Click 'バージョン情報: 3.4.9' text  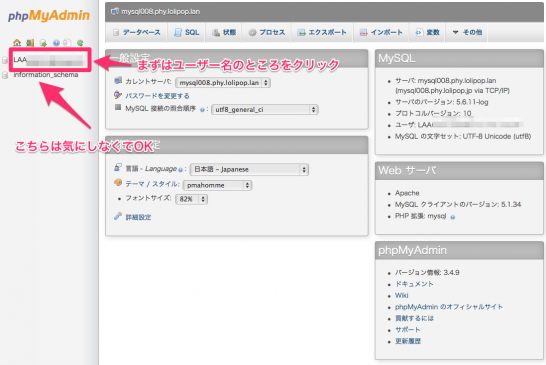[427, 272]
